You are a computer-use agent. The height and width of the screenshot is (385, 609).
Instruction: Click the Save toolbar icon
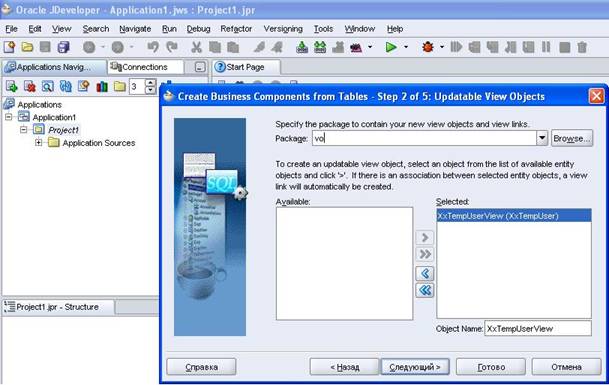tap(45, 47)
